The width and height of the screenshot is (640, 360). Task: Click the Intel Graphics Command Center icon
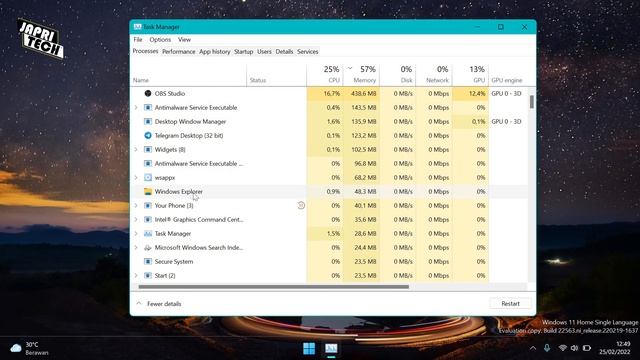click(x=148, y=220)
